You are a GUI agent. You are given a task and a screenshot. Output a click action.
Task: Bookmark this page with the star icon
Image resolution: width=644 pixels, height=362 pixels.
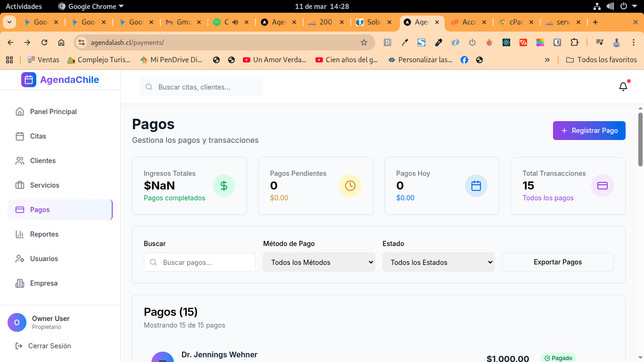(363, 42)
